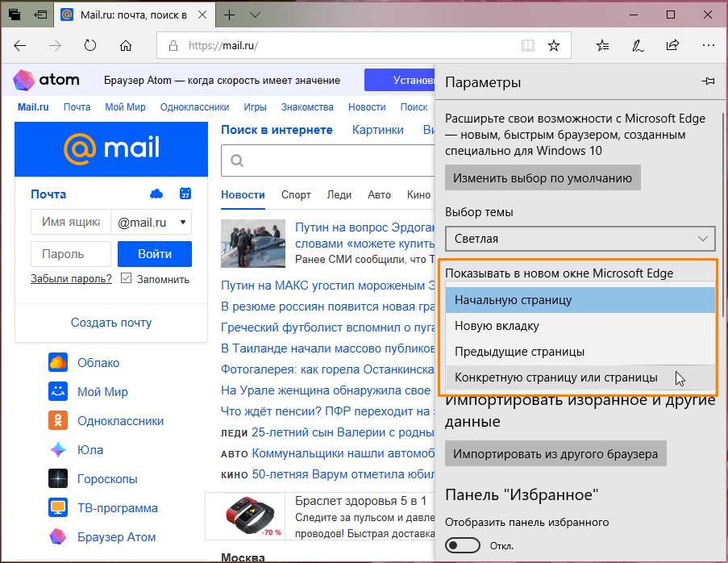Open Путин на МАКС угостил мороженым headline
The image size is (728, 563).
pyautogui.click(x=328, y=286)
